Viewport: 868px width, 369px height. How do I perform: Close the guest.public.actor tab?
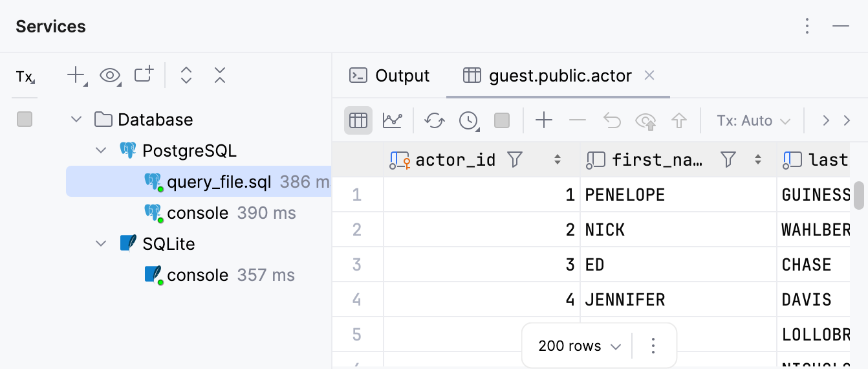(x=649, y=75)
